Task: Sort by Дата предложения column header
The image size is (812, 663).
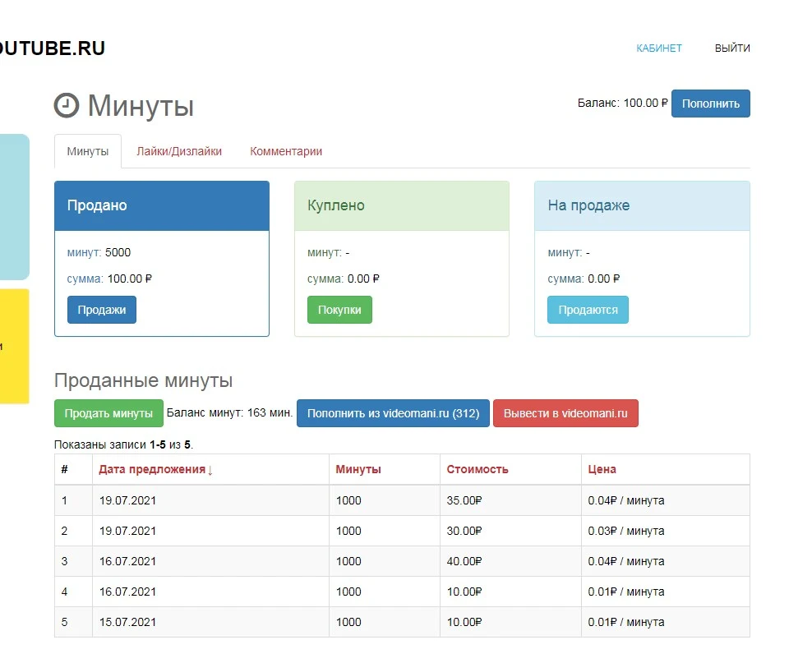Action: tap(152, 469)
